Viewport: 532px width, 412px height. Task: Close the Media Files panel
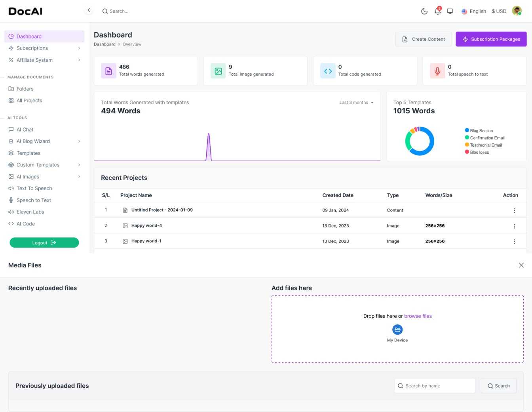521,265
